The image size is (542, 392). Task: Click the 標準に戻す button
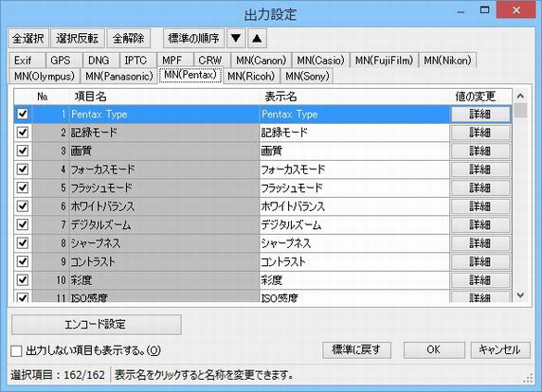(356, 349)
